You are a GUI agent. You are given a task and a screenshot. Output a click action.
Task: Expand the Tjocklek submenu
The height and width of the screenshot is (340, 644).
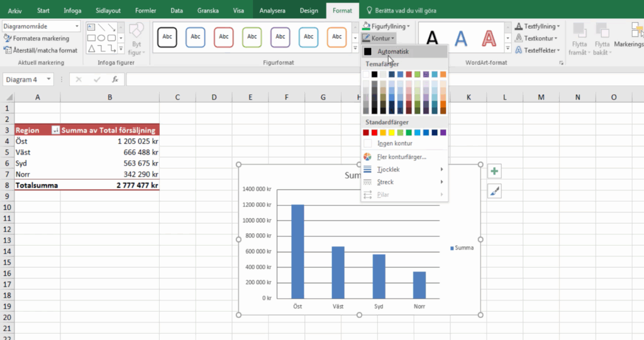tap(404, 170)
